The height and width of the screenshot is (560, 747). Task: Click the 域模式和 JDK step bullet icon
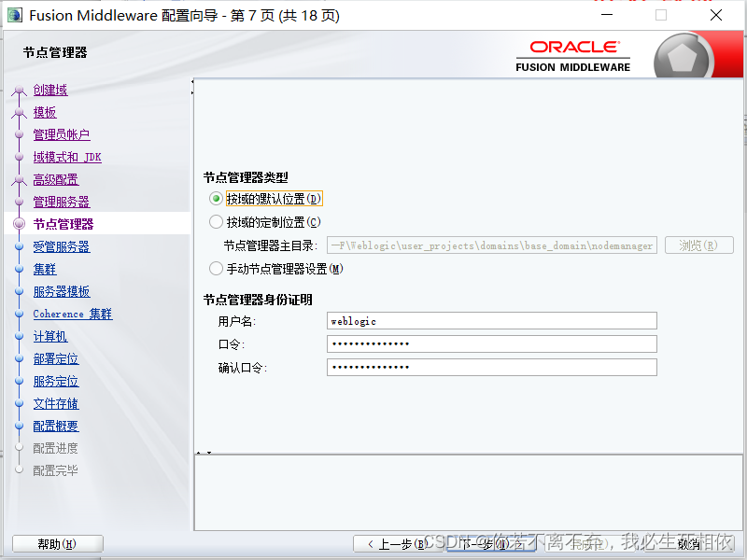(x=19, y=157)
